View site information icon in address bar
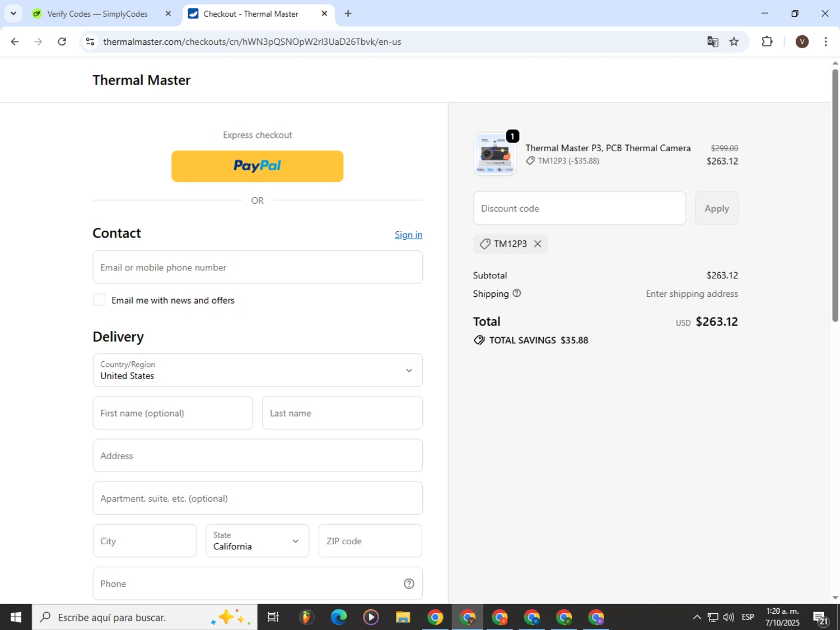The width and height of the screenshot is (840, 630). click(90, 41)
